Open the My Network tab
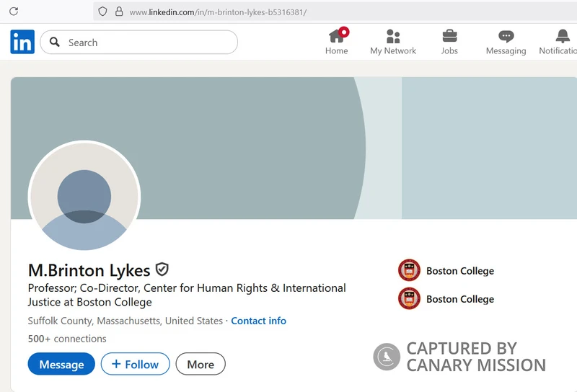The height and width of the screenshot is (392, 577). [393, 42]
